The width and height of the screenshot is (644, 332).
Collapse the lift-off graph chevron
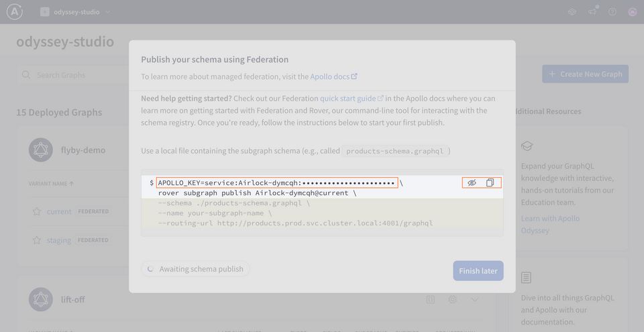pos(475,300)
